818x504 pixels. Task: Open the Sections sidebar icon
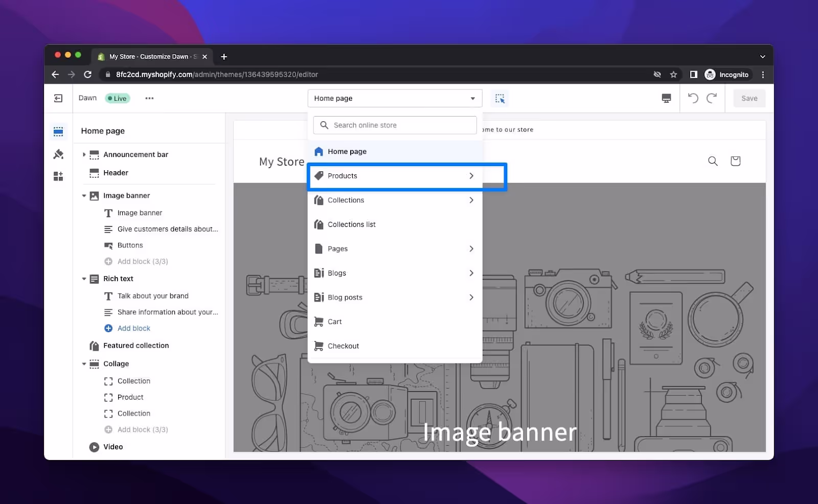point(58,131)
